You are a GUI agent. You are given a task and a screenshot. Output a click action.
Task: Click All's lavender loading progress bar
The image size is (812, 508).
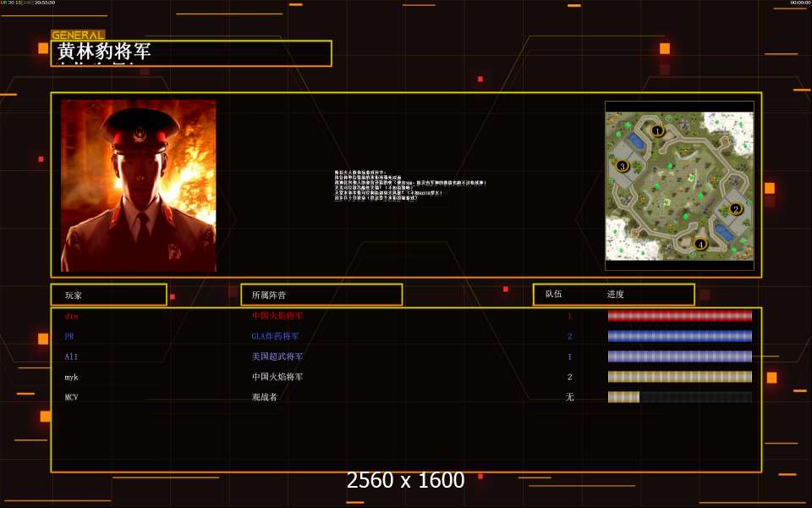coord(679,356)
